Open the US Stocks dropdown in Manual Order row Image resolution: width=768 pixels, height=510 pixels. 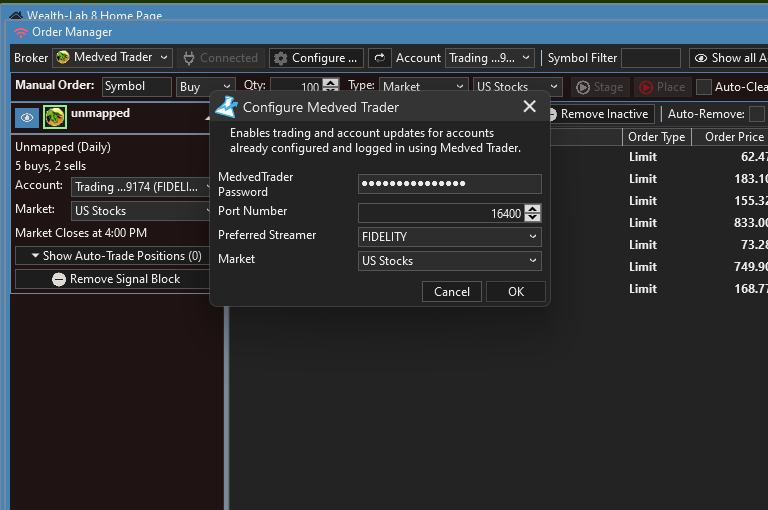pyautogui.click(x=517, y=87)
